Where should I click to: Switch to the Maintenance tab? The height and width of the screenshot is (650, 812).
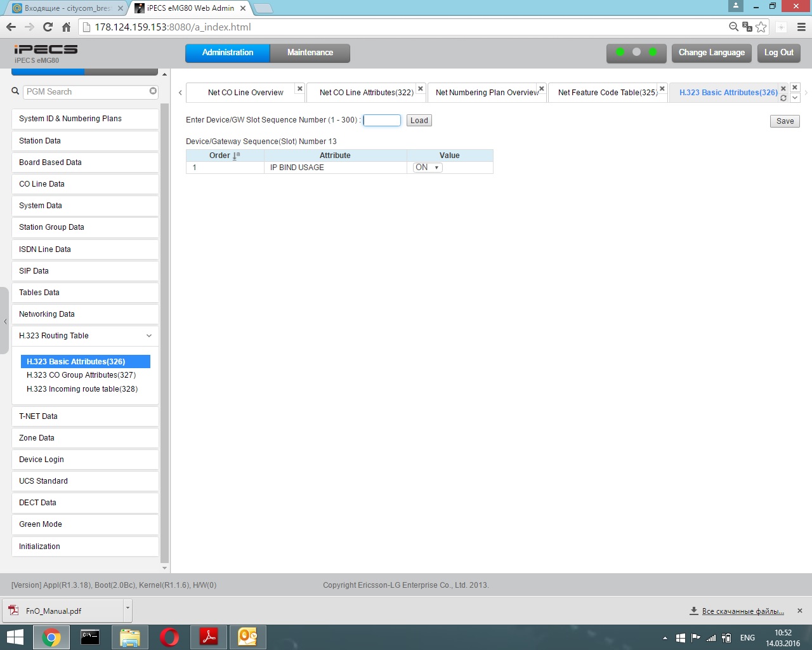pos(310,53)
